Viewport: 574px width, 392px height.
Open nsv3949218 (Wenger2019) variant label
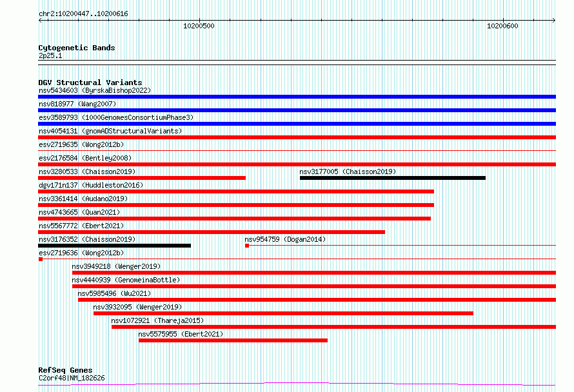[116, 266]
